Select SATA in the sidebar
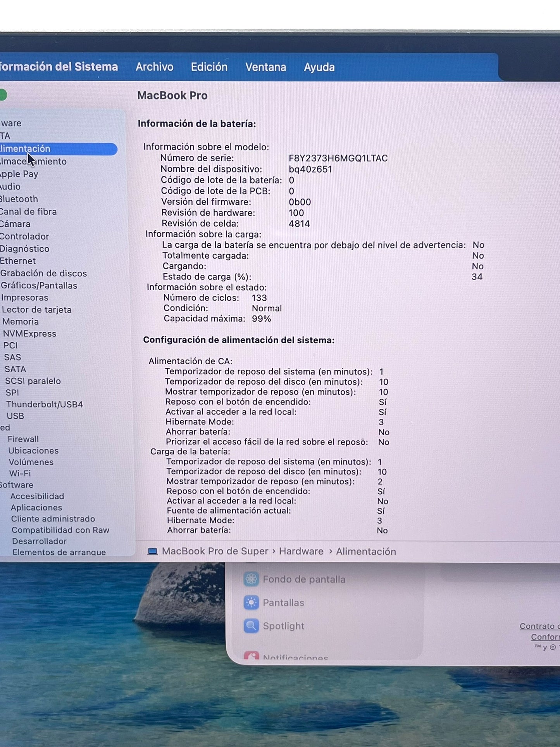560x747 pixels. [x=15, y=369]
